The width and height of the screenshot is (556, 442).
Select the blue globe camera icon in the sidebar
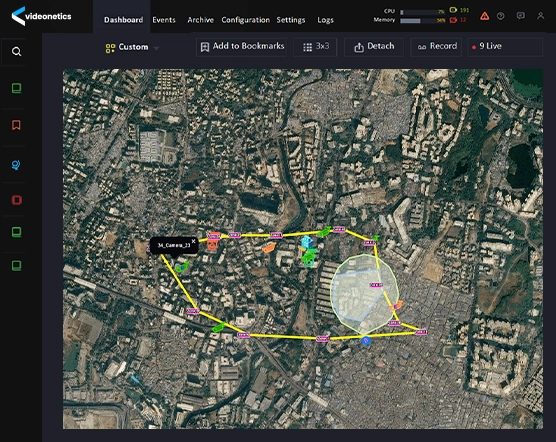(x=16, y=165)
